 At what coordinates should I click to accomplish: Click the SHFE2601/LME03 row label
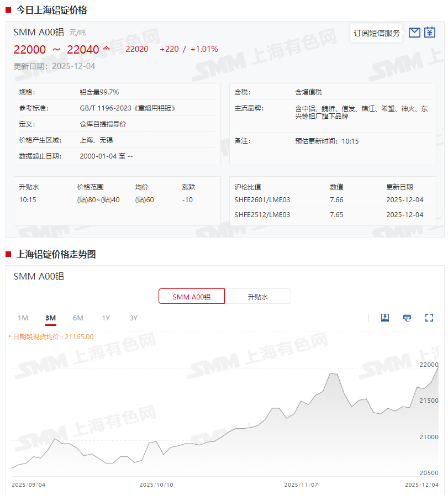click(262, 200)
